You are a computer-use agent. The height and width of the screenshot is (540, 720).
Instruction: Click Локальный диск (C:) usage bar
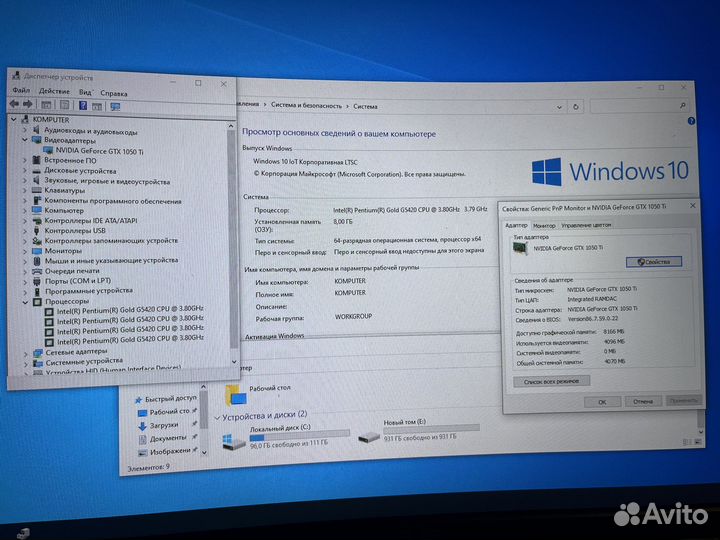point(299,436)
